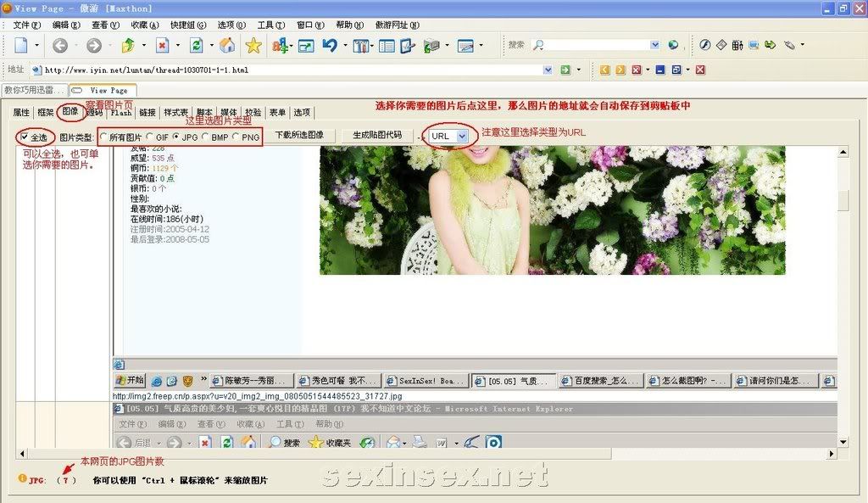Click the 生成贴图代码 button
This screenshot has height=503, width=868.
377,135
